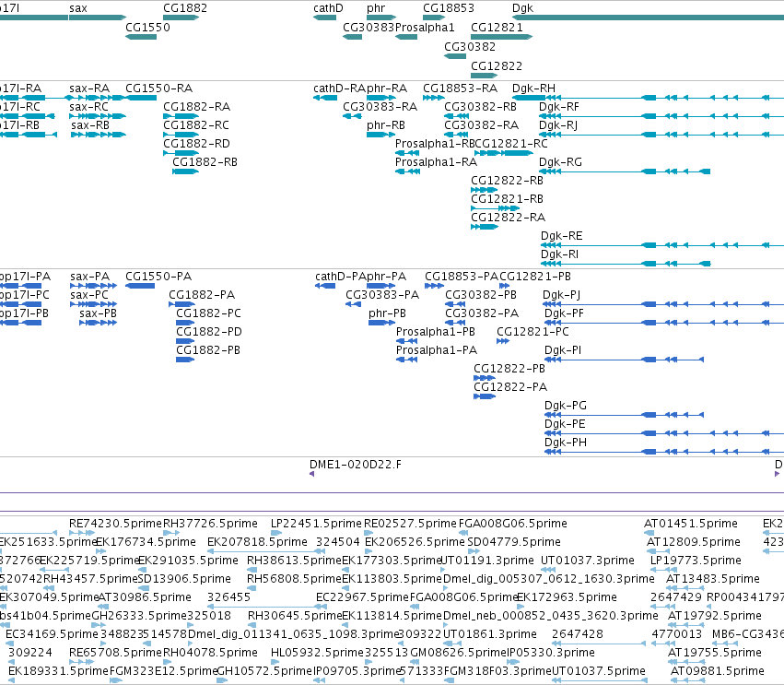Select the Dgk-RJ transcript label

(x=558, y=125)
